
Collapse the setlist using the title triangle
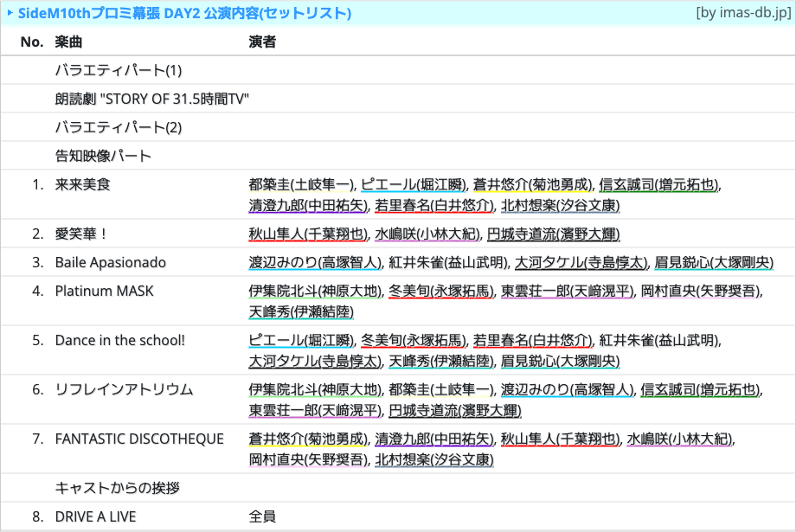click(10, 13)
